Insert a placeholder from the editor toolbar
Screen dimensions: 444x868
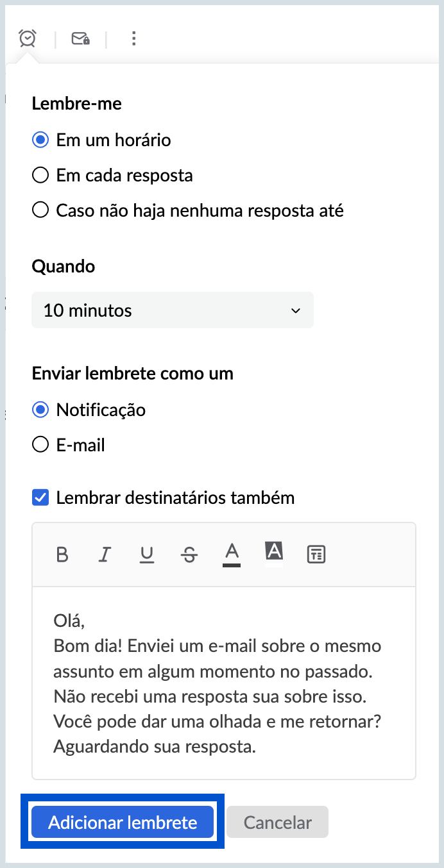(316, 555)
